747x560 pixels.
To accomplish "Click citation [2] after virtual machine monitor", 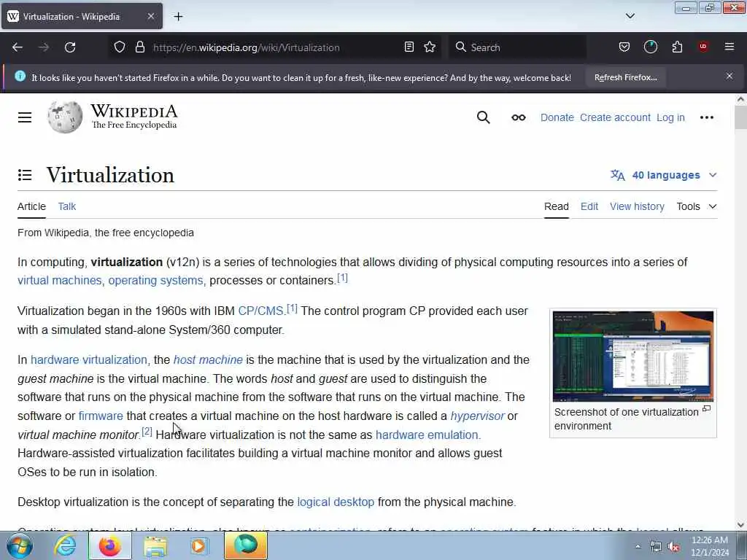I will 147,432.
